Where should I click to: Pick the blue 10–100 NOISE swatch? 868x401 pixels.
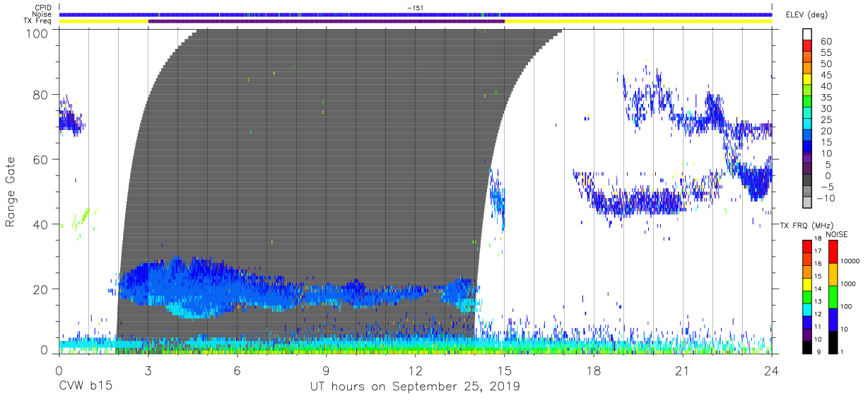coord(832,320)
